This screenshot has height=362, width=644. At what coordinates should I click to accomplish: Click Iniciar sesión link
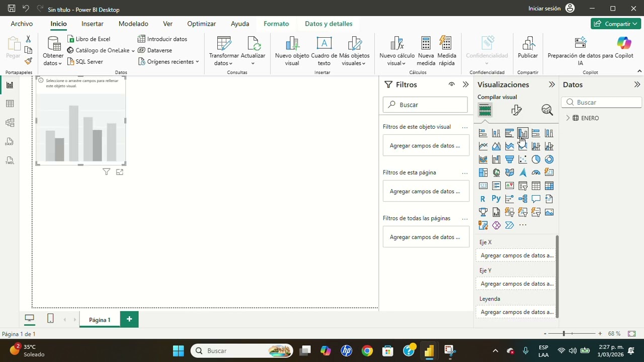pos(544,9)
